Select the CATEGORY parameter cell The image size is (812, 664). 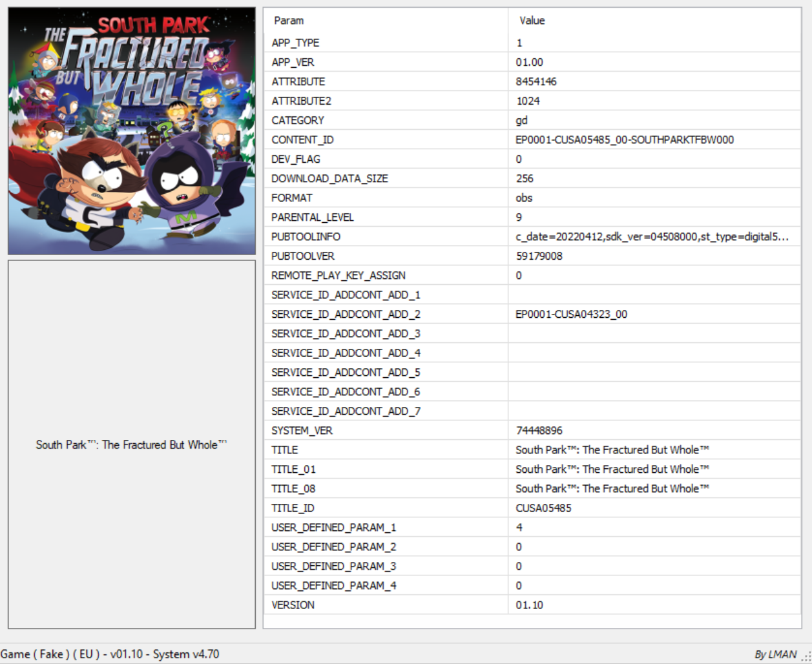coord(386,120)
